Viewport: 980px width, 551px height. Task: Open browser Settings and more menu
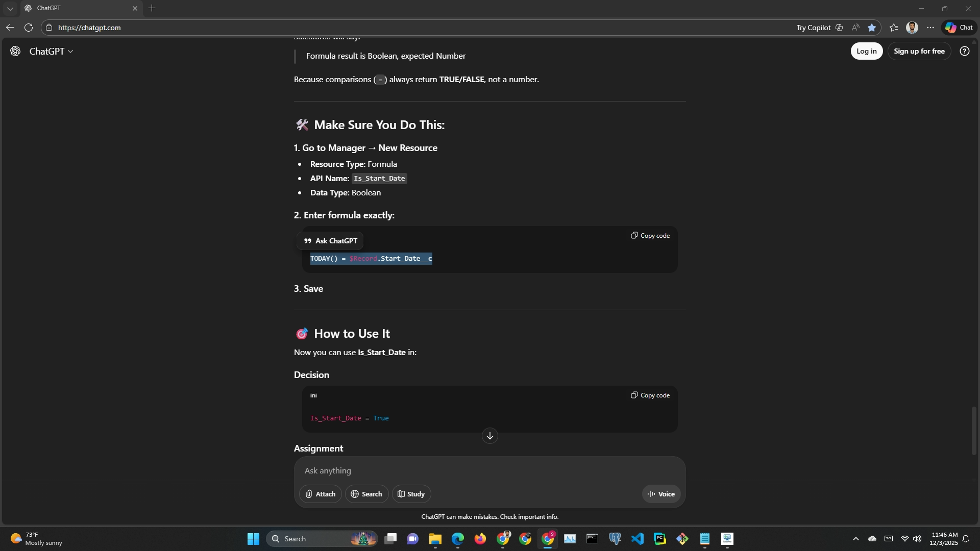point(930,28)
